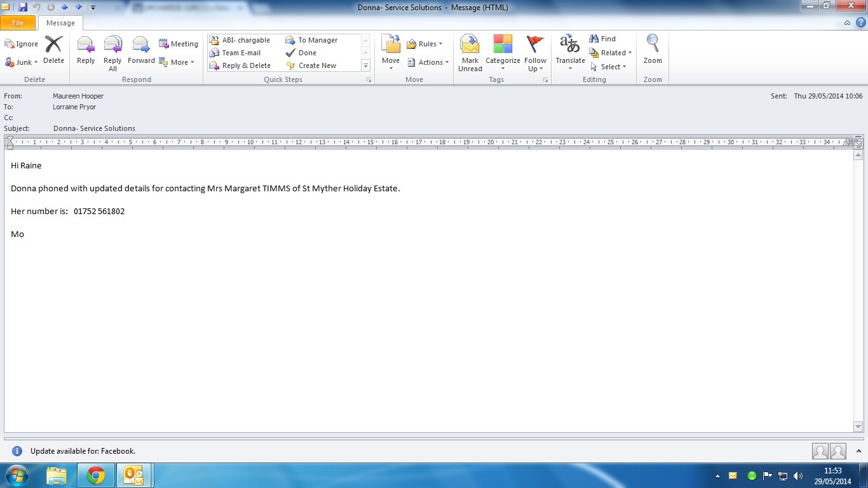The width and height of the screenshot is (868, 488).
Task: Switch to the Message ribbon tab
Action: point(60,23)
